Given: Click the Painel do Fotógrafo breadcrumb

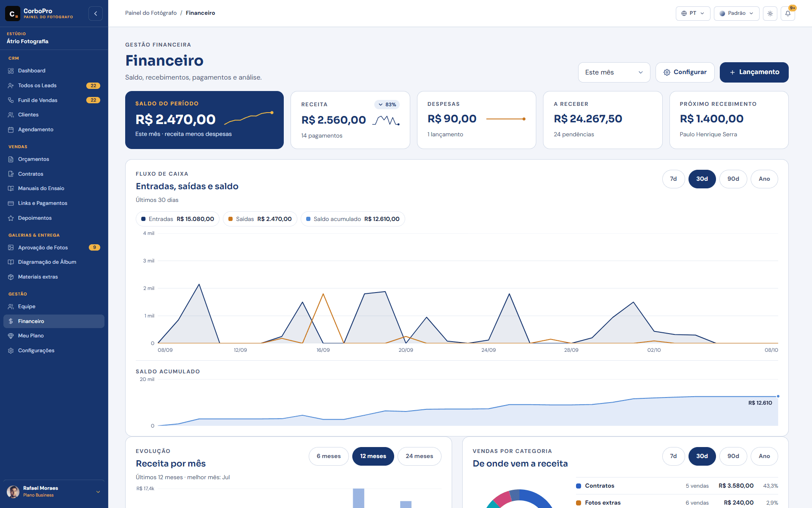Looking at the screenshot, I should tap(151, 13).
